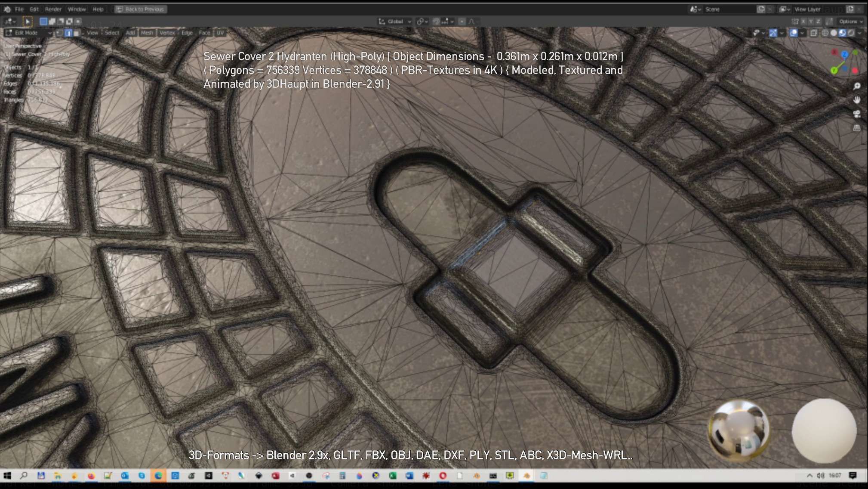Toggle viewport overlays display

coord(794,33)
